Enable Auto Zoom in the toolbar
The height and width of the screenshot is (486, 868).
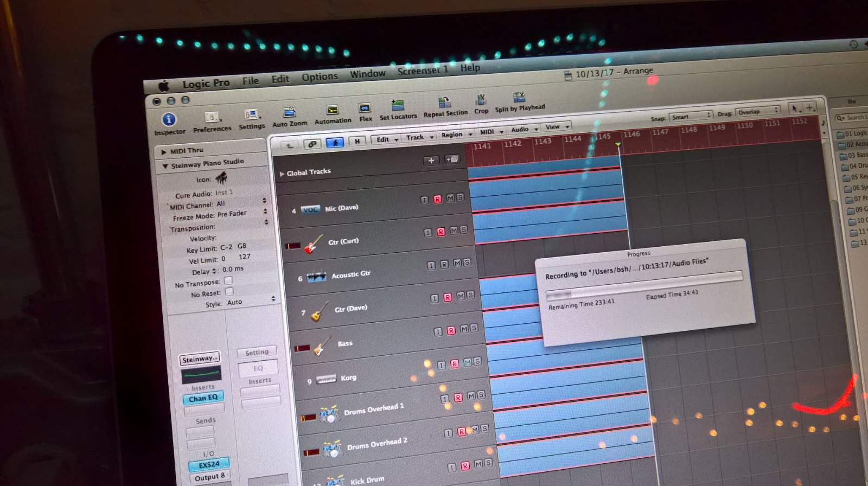[x=290, y=112]
